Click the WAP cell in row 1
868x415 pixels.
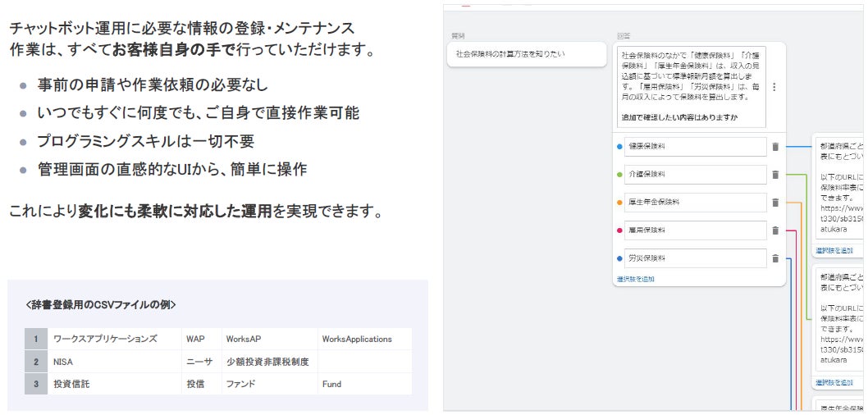(x=202, y=340)
